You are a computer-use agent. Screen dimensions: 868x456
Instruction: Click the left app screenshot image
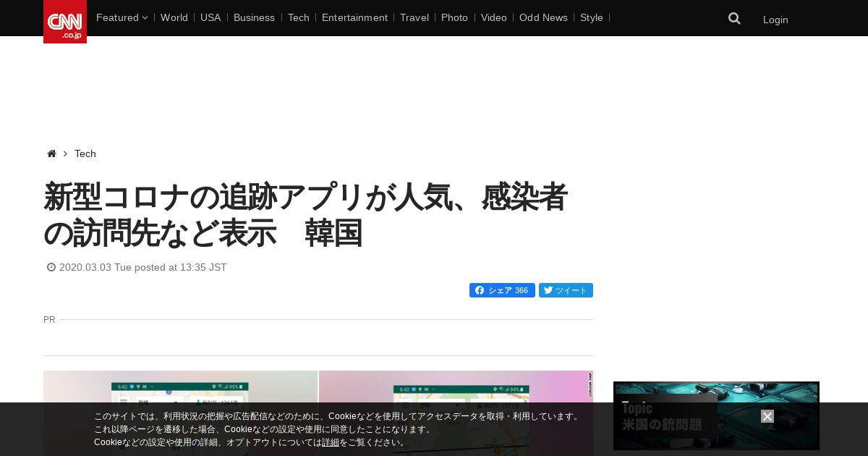click(180, 413)
